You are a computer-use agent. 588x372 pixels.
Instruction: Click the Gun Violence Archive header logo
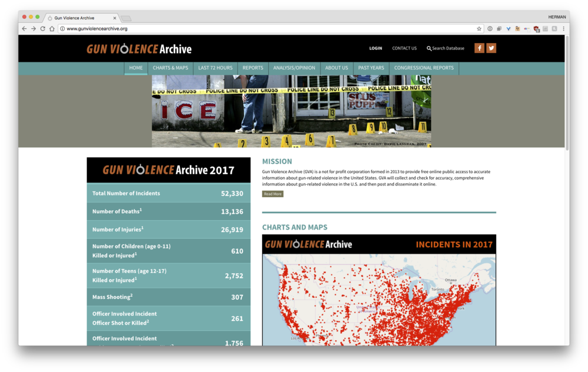coord(139,49)
